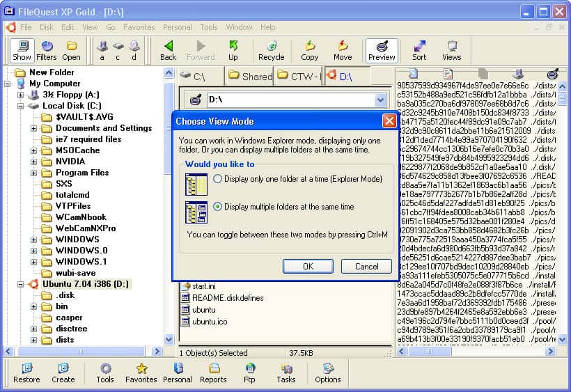The width and height of the screenshot is (571, 392).
Task: Click the Views toolbar icon
Action: tap(452, 50)
